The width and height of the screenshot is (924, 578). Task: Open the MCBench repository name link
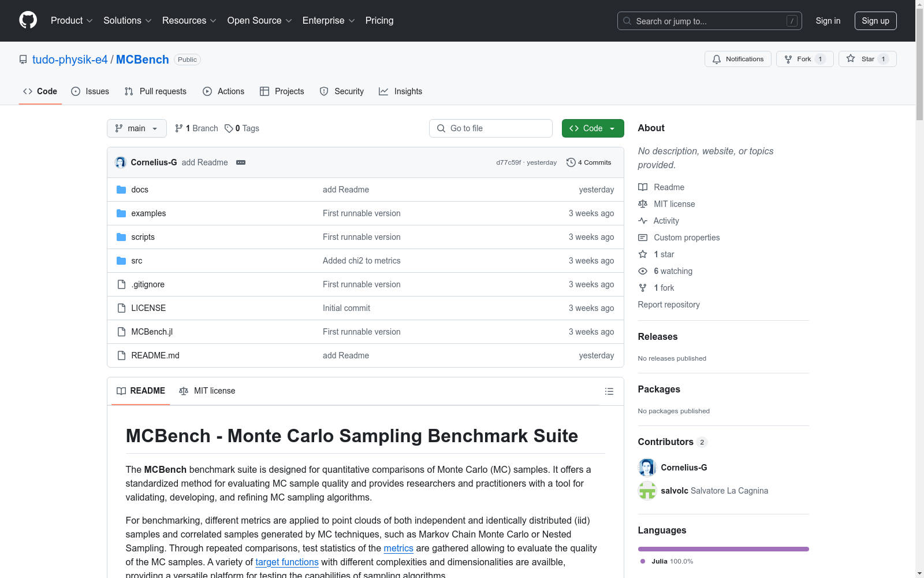[x=143, y=60]
